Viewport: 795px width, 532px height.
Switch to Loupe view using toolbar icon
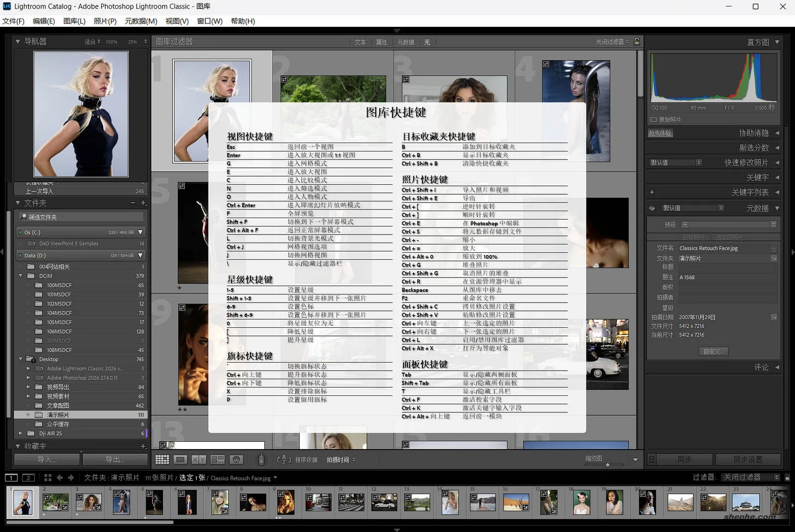click(x=180, y=459)
